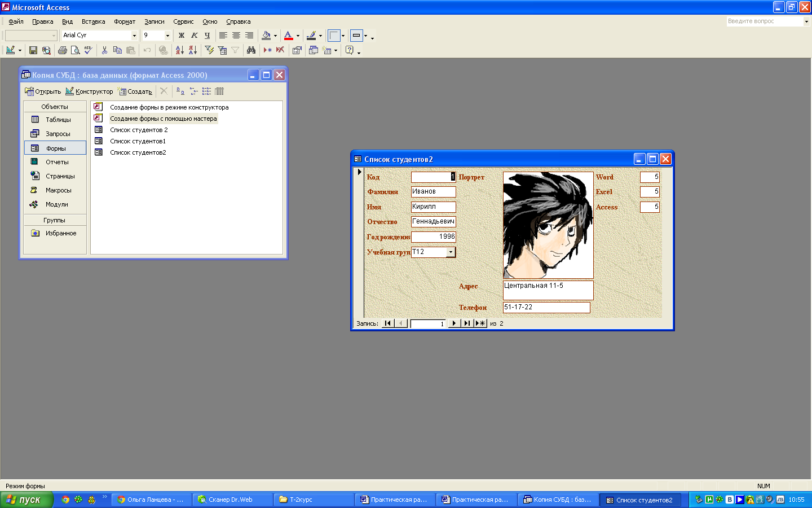The image size is (812, 508).
Task: Open the Записи menu
Action: coord(155,21)
